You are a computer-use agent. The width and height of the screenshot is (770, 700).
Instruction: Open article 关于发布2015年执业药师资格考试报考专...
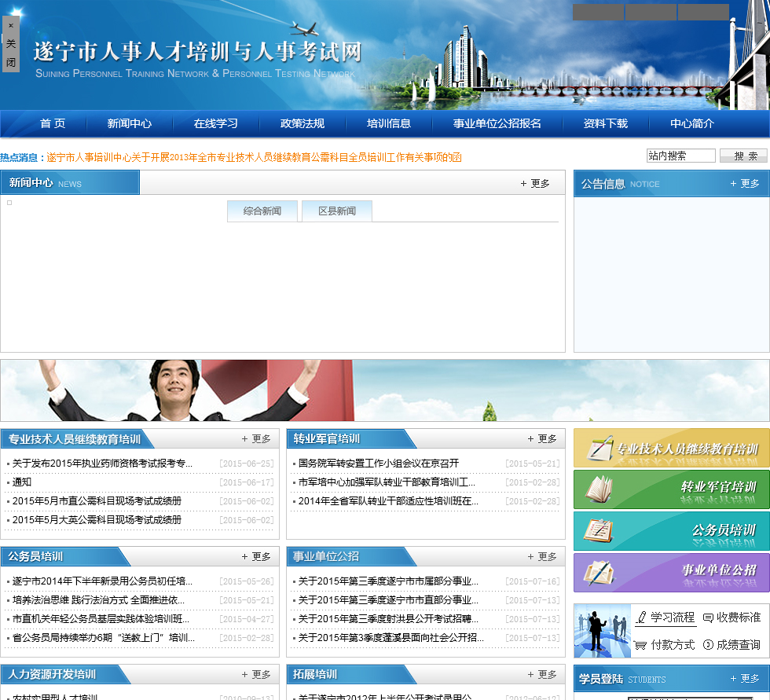pos(102,464)
